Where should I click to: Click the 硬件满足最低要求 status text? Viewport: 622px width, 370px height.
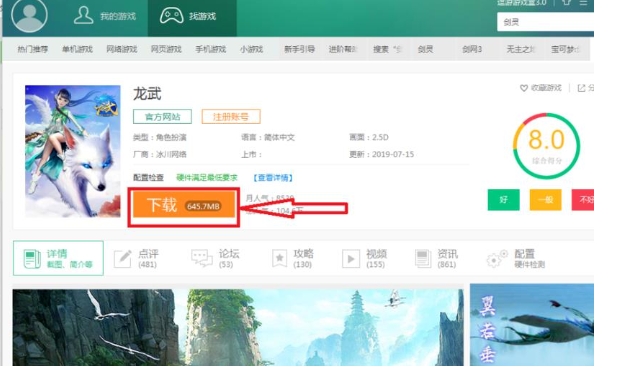[x=207, y=178]
